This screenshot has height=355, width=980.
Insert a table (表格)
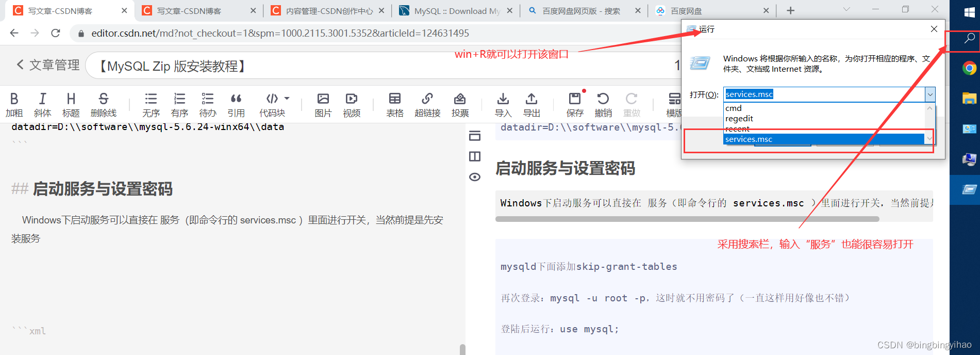click(395, 105)
